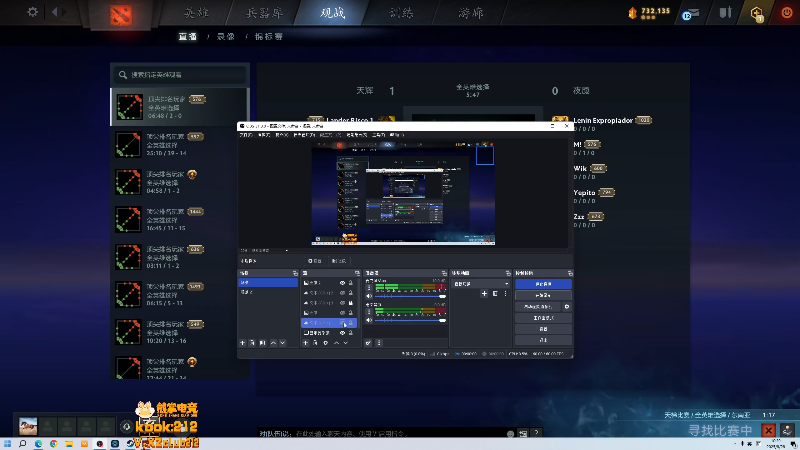Screen dimensions: 800x450
Task: Click OBS virtual camera button
Action: (x=538, y=307)
